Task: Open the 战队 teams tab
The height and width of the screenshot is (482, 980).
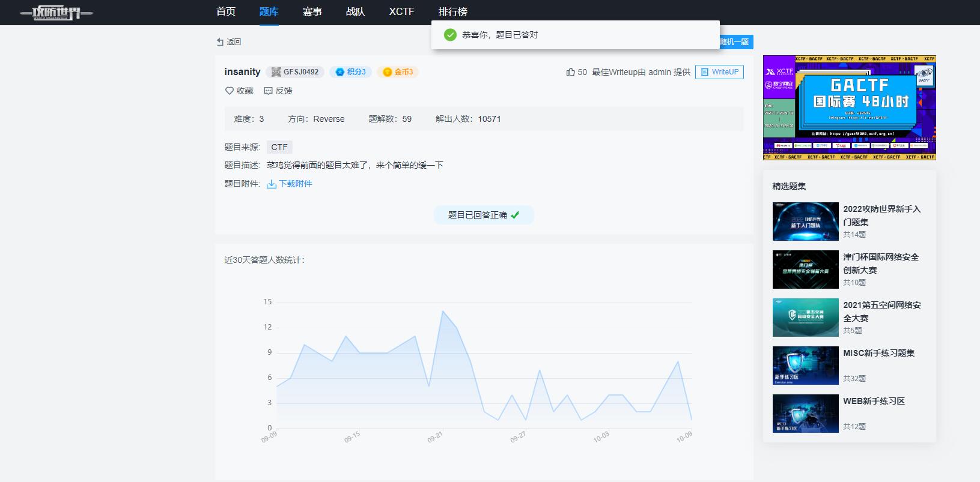Action: tap(356, 12)
